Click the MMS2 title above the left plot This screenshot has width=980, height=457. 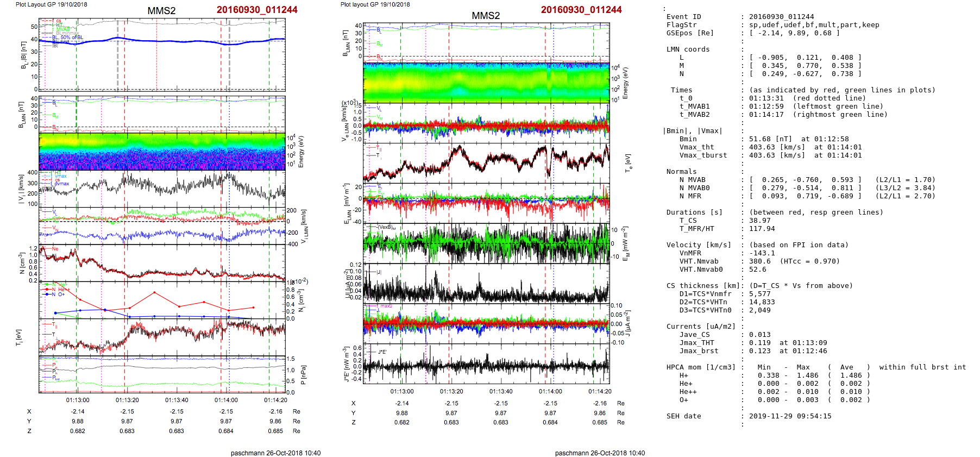click(x=161, y=11)
